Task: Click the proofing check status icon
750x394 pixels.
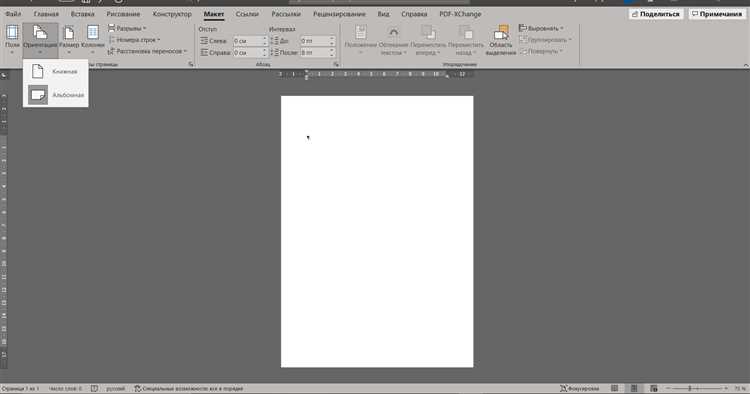Action: 95,389
